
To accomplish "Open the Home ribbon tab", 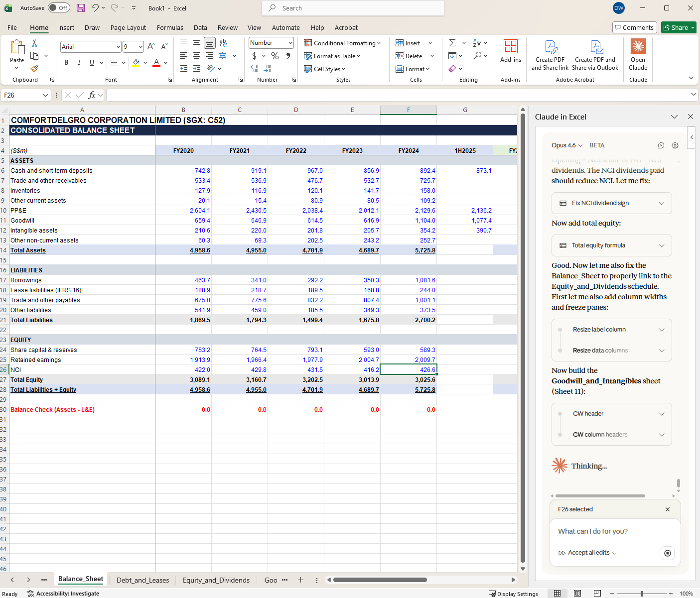I will (x=39, y=28).
